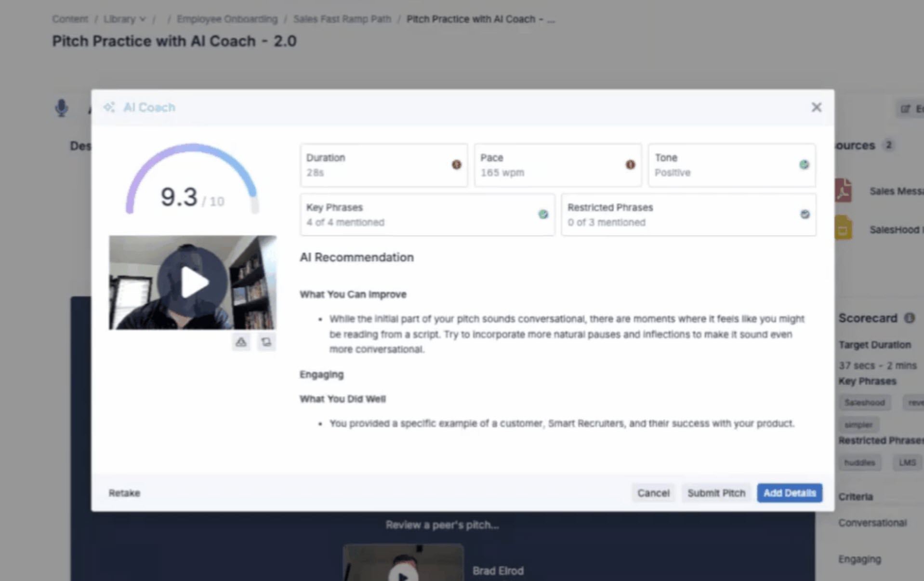Open Sales Fast Ramp Path in the breadcrumb
Image resolution: width=924 pixels, height=581 pixels.
click(x=342, y=19)
